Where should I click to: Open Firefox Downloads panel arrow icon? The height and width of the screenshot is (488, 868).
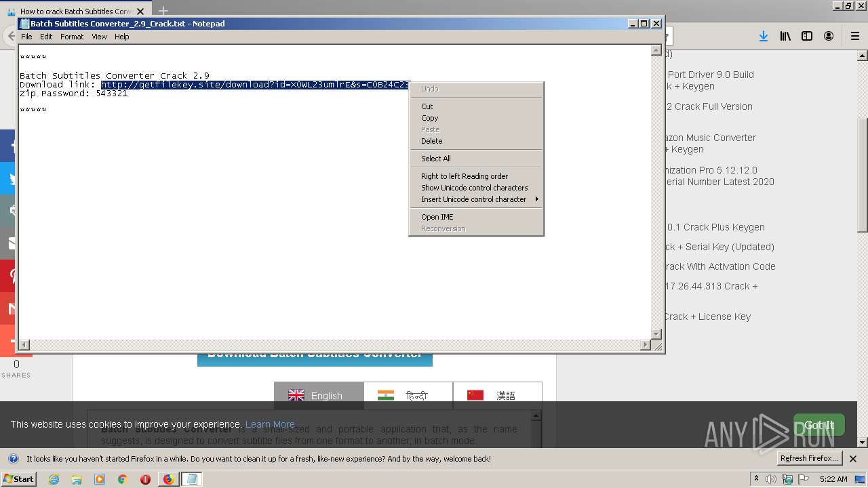[x=764, y=37]
